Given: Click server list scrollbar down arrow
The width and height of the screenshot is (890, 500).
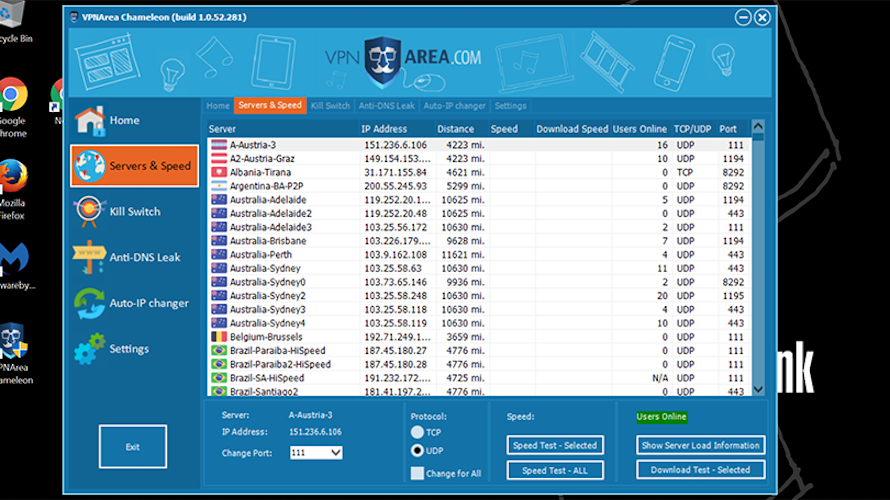Looking at the screenshot, I should (758, 389).
